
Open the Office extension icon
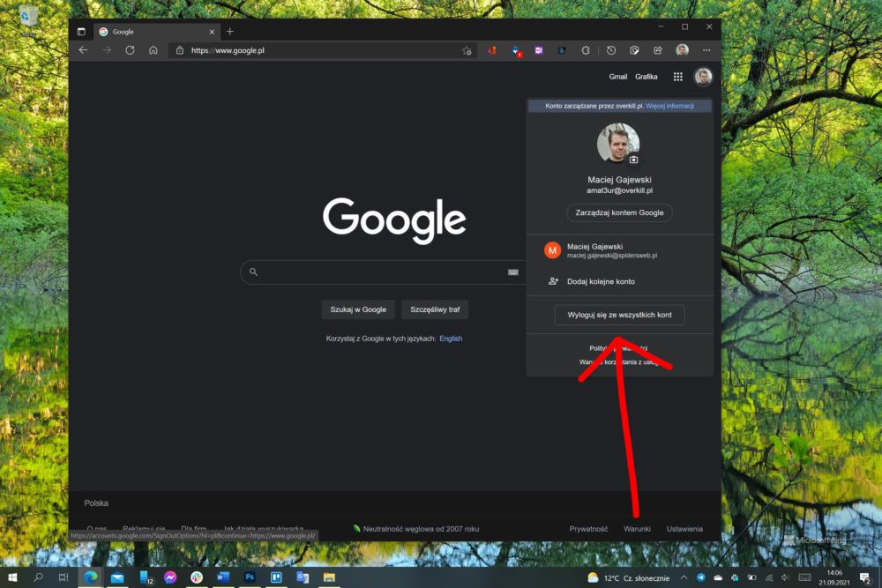[492, 50]
